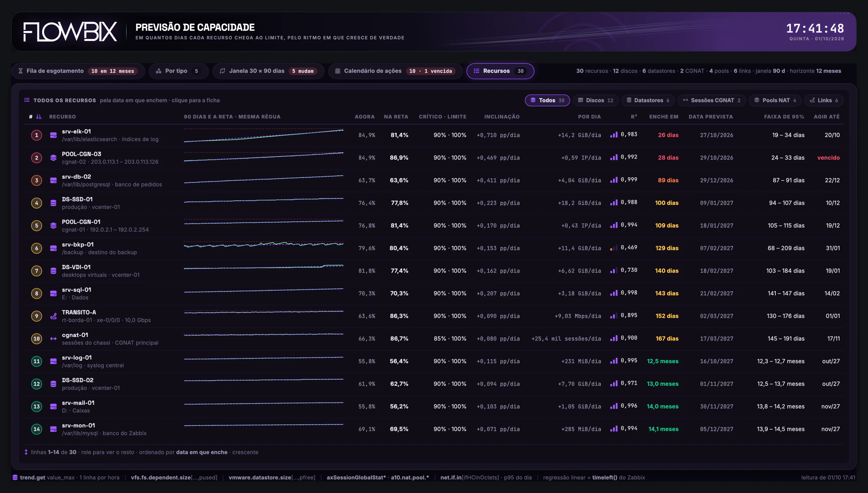Click the disk icon of srv-elk-01
The image size is (868, 493).
[x=53, y=135]
